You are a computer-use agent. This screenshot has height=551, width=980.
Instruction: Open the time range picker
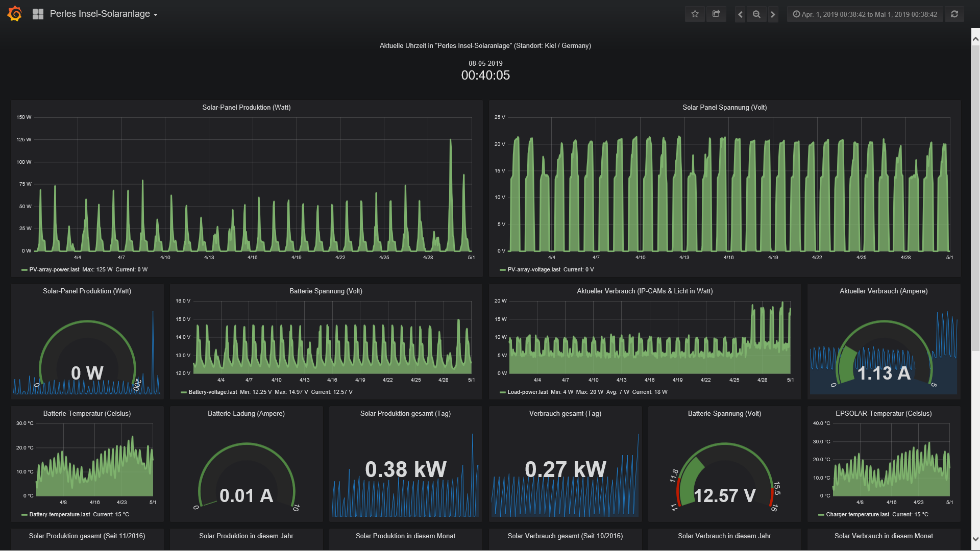tap(865, 14)
